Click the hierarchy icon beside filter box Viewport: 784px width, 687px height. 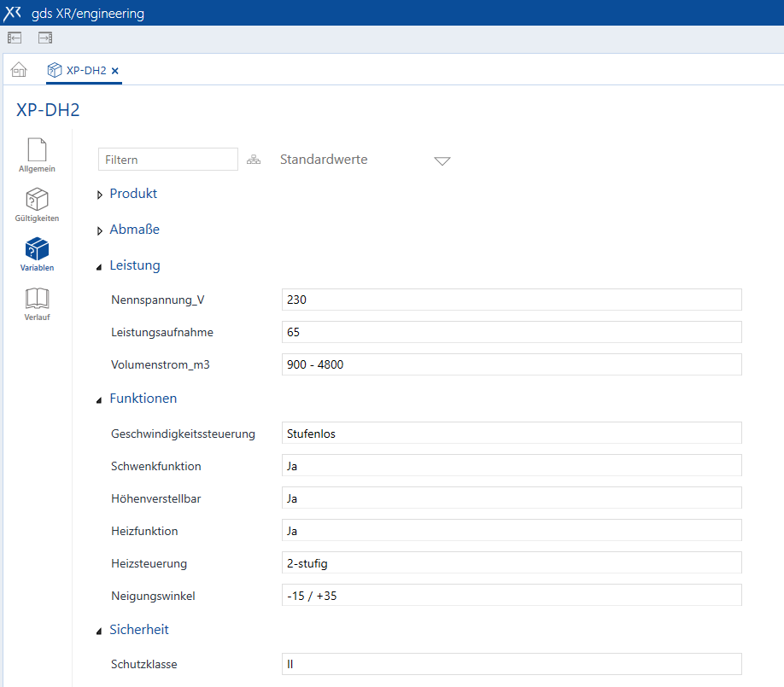pos(254,160)
